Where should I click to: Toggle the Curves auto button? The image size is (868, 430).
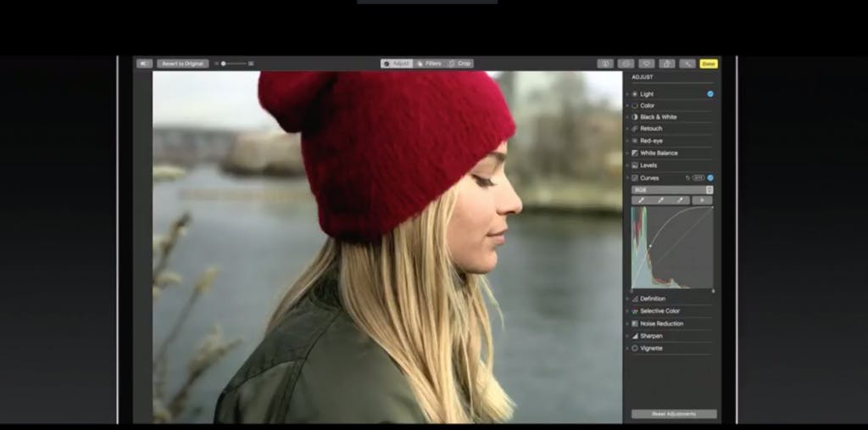tap(698, 178)
